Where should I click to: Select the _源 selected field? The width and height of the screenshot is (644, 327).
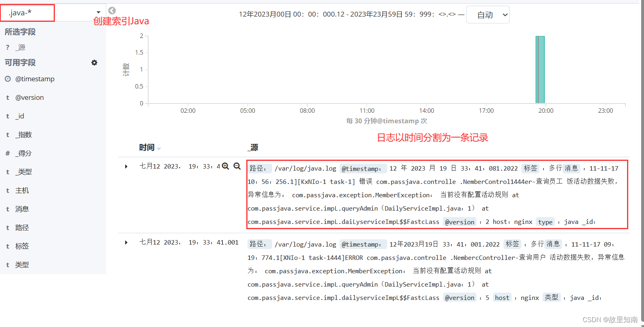[21, 47]
